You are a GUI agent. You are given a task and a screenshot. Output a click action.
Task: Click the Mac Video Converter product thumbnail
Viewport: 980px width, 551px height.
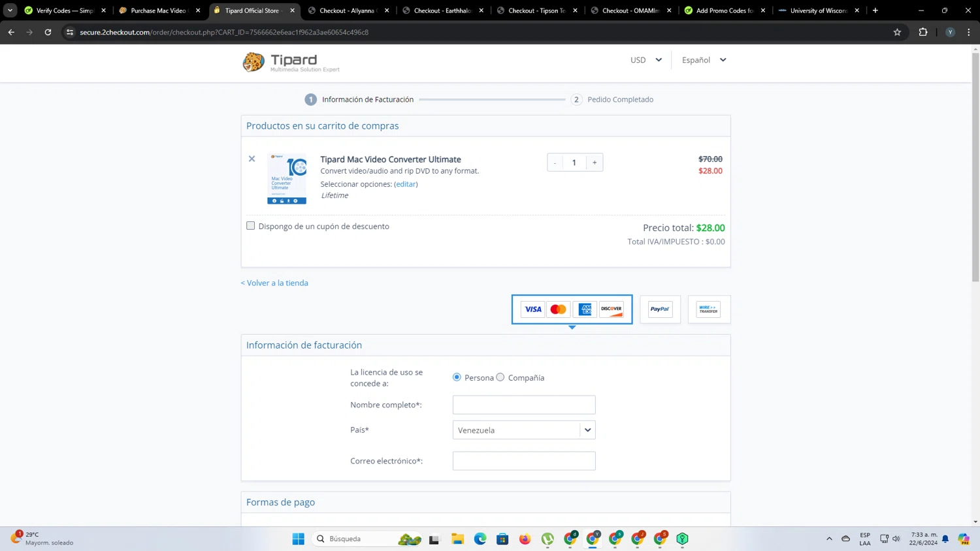(x=287, y=179)
